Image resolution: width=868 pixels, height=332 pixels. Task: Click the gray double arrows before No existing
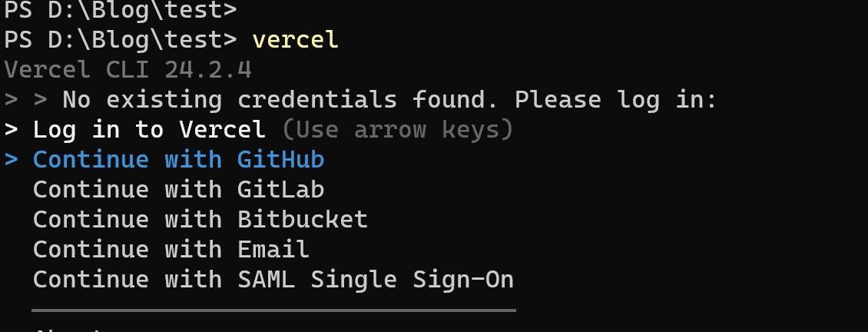pos(25,101)
